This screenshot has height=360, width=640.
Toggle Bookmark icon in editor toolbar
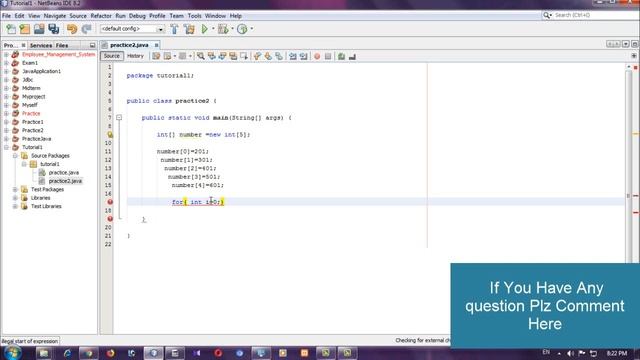(x=279, y=56)
